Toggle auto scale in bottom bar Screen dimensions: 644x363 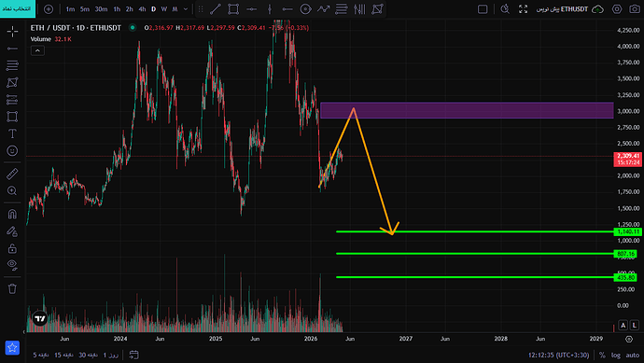click(x=633, y=356)
